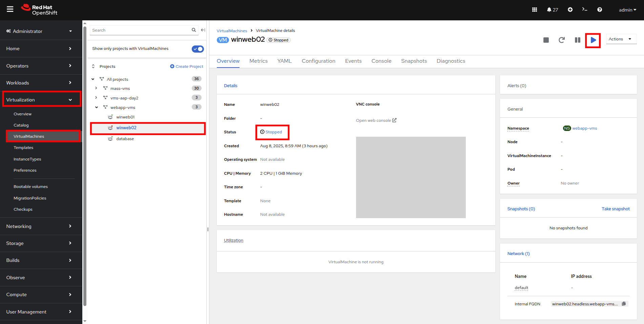The image size is (644, 324).
Task: Switch to the Console tab
Action: pyautogui.click(x=381, y=61)
